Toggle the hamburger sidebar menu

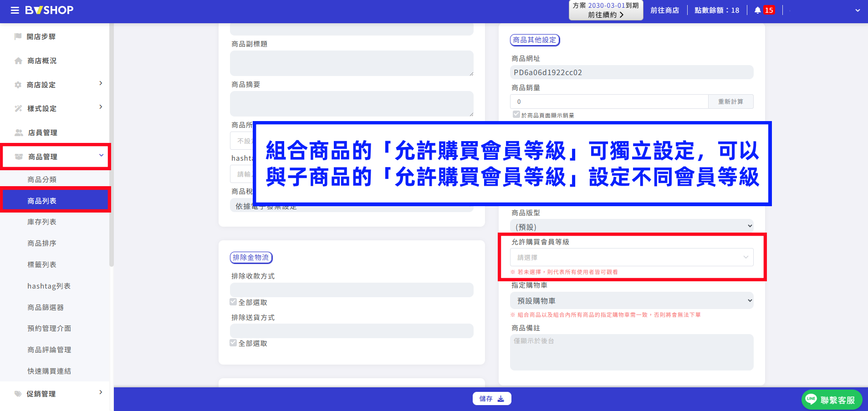click(x=15, y=10)
